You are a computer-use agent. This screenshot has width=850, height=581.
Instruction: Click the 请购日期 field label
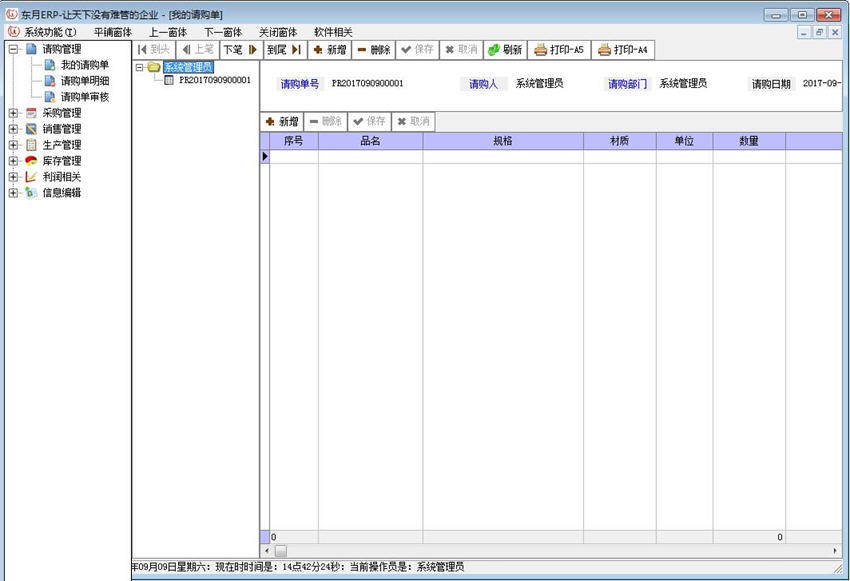(x=771, y=84)
